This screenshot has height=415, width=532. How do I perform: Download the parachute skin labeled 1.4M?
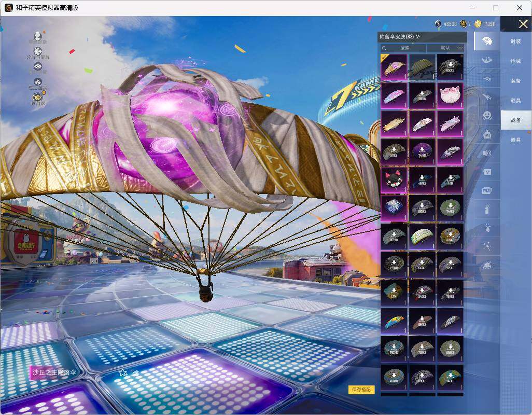(x=450, y=179)
